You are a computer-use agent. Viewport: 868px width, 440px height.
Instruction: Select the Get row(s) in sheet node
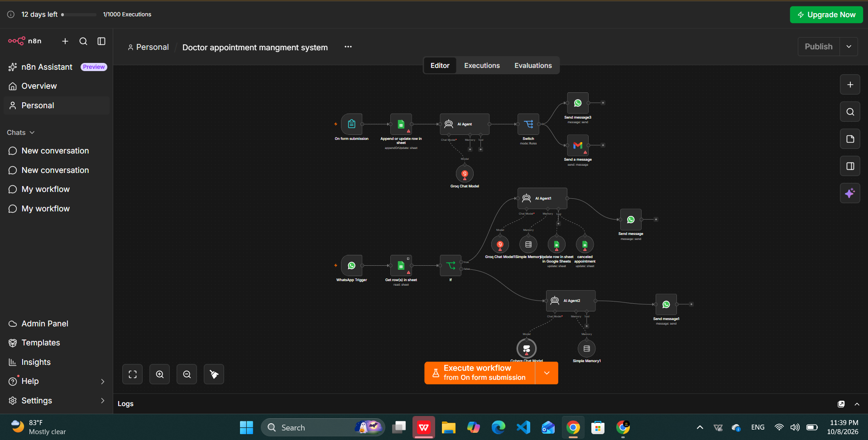401,266
